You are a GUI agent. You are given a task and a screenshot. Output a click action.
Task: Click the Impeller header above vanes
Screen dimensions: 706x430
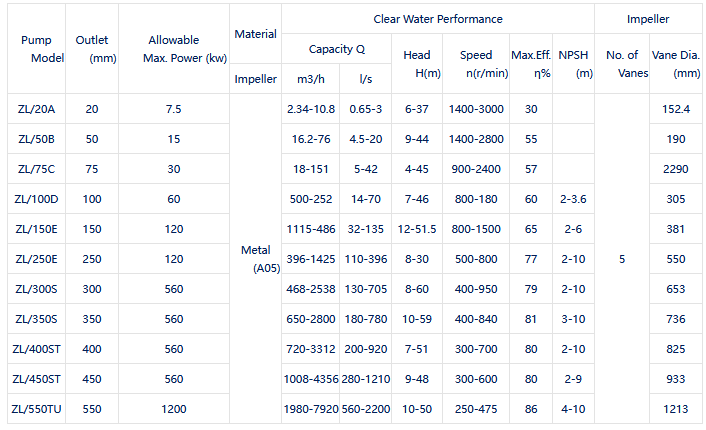tap(648, 19)
